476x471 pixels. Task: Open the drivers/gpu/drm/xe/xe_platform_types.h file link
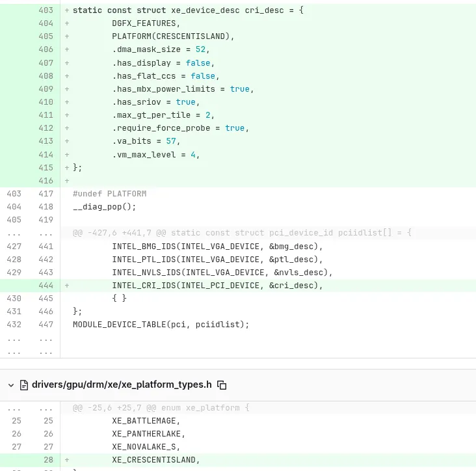[x=122, y=384]
